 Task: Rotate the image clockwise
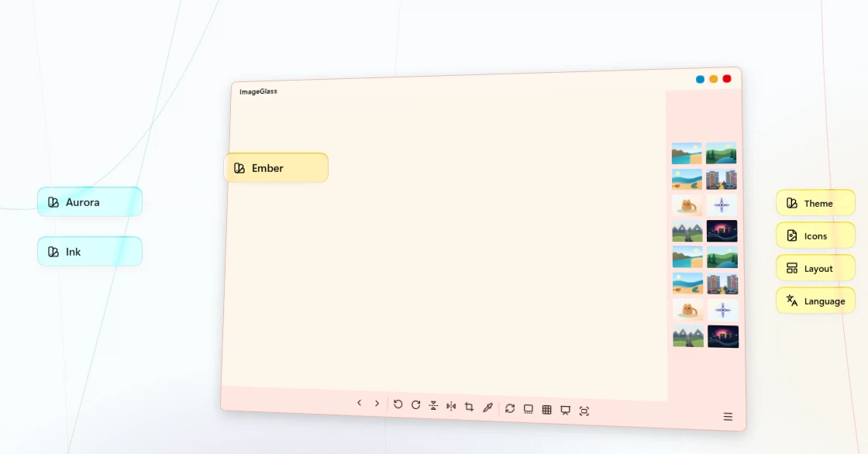coord(415,405)
